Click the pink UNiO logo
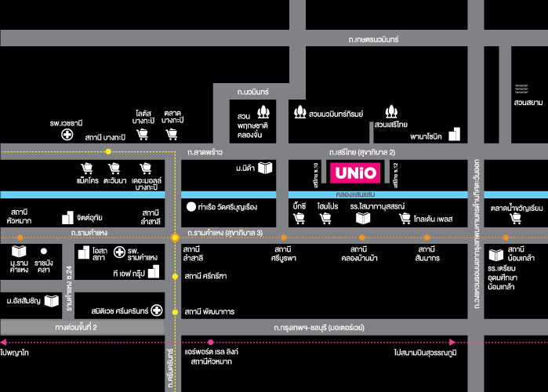The height and width of the screenshot is (392, 548). click(x=356, y=171)
